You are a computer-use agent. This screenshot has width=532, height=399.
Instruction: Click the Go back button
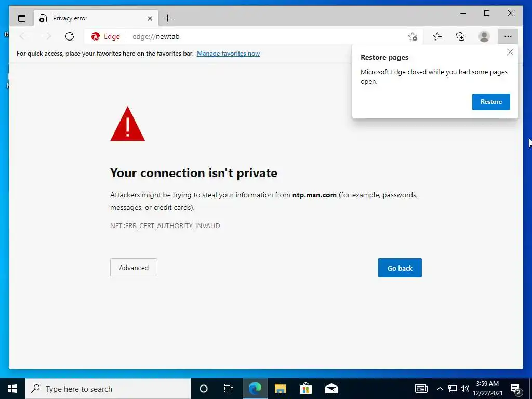pos(400,268)
